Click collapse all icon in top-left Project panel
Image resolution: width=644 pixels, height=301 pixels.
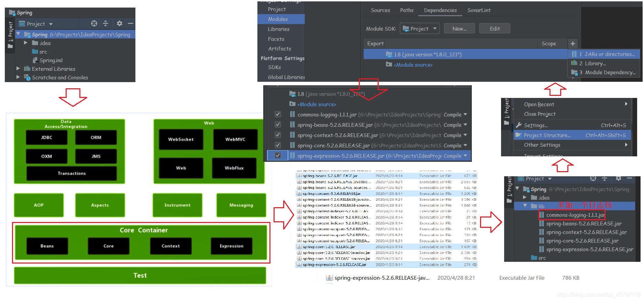(106, 23)
